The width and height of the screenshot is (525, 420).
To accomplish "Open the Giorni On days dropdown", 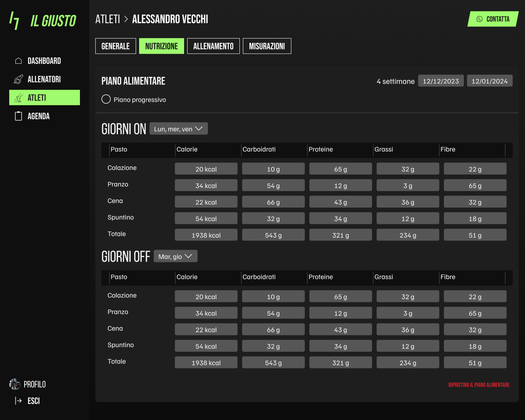I will pos(179,129).
